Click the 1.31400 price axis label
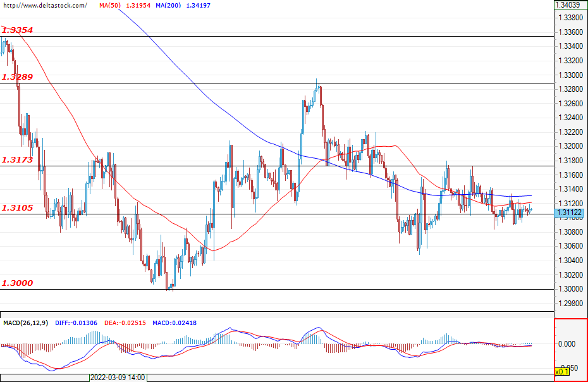 [x=571, y=189]
